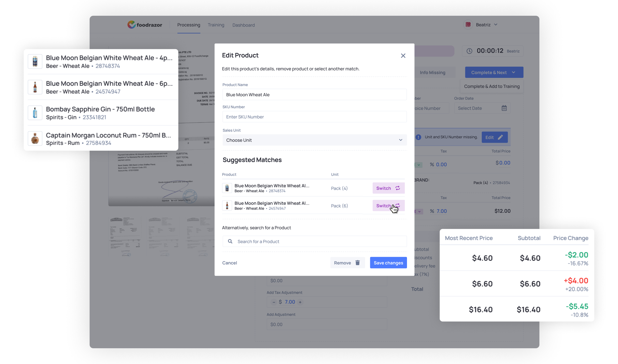Increase tax adjustment with plus
The image size is (618, 364).
[x=300, y=302]
